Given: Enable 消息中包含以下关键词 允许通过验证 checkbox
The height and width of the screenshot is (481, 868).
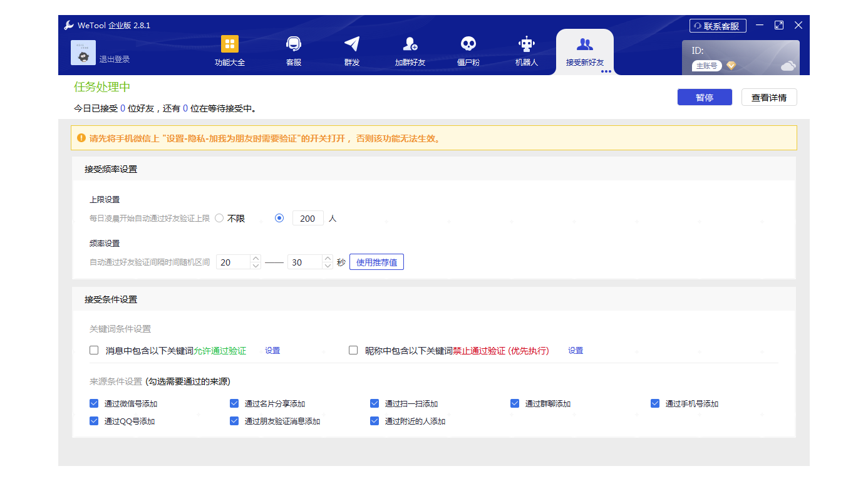Looking at the screenshot, I should pyautogui.click(x=94, y=350).
